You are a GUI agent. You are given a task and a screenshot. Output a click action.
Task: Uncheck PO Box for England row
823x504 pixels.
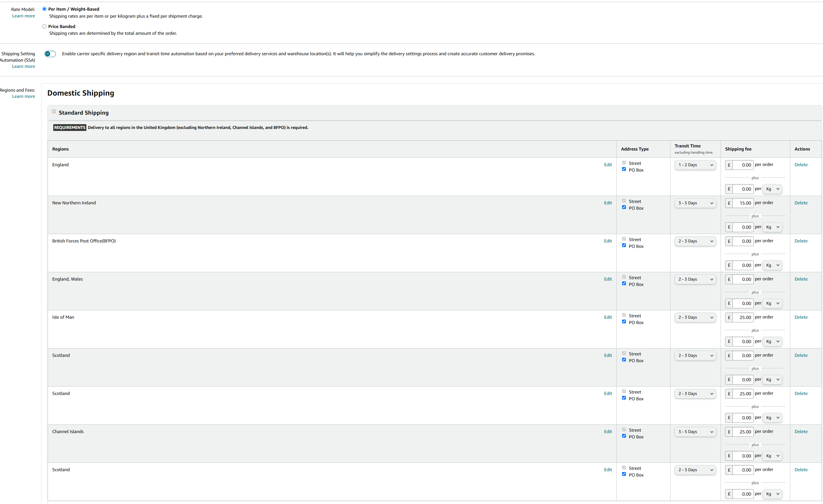624,169
